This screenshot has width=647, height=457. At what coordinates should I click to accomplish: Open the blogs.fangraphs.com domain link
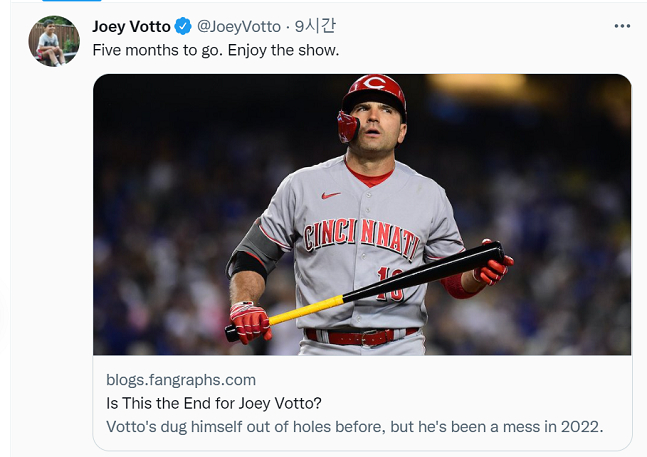[x=181, y=380]
